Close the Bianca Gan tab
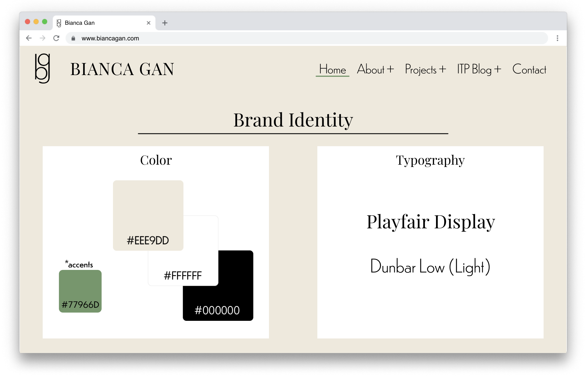This screenshot has height=376, width=588. click(x=148, y=23)
